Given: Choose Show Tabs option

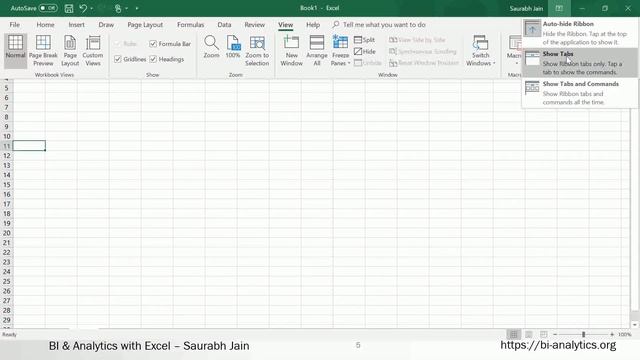Looking at the screenshot, I should click(x=580, y=63).
